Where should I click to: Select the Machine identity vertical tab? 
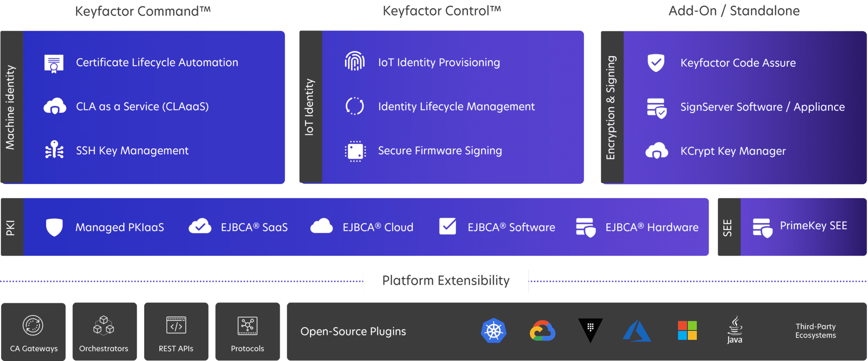12,107
